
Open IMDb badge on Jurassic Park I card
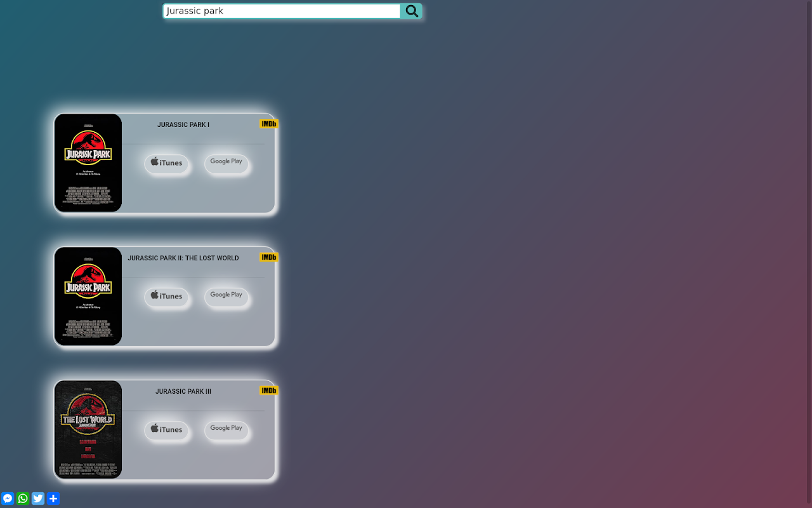[269, 124]
